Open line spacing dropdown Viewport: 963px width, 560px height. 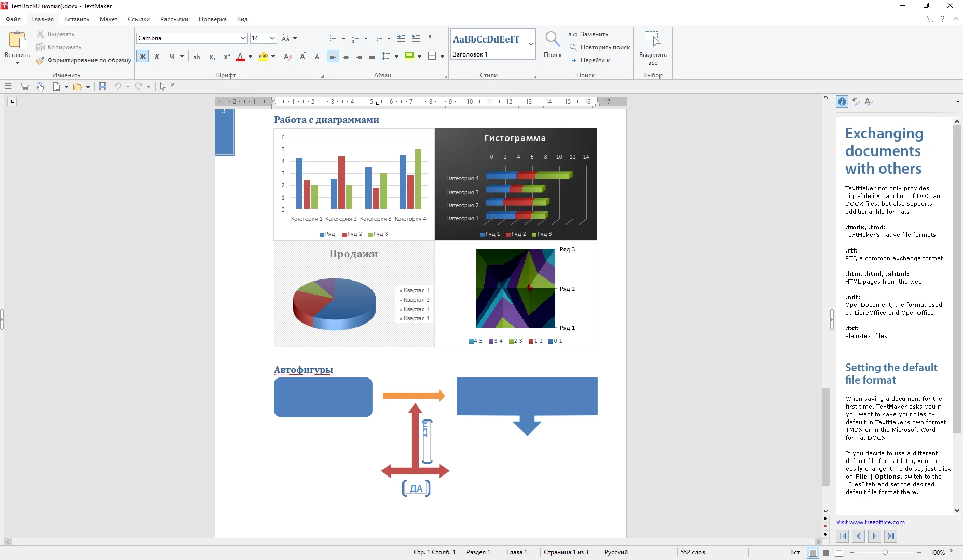(396, 56)
